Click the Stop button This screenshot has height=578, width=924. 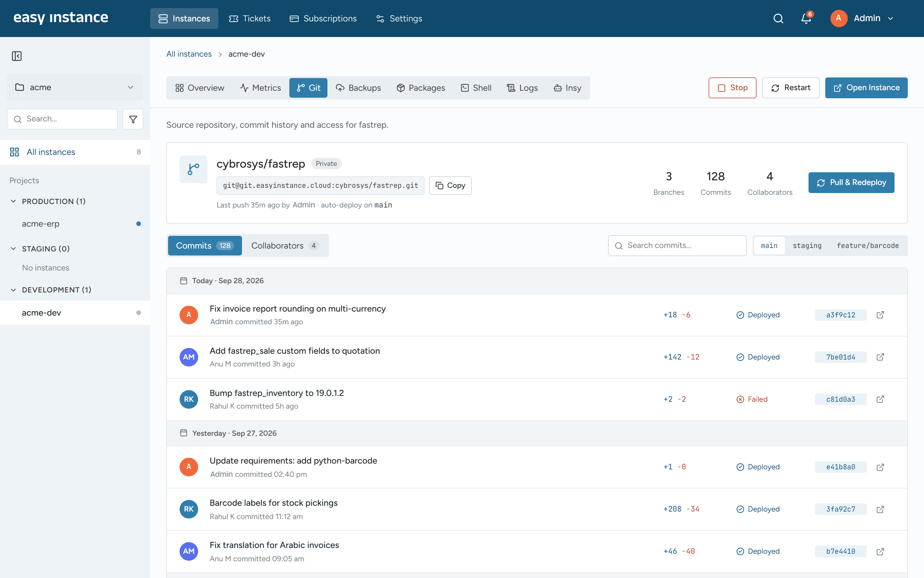point(732,88)
